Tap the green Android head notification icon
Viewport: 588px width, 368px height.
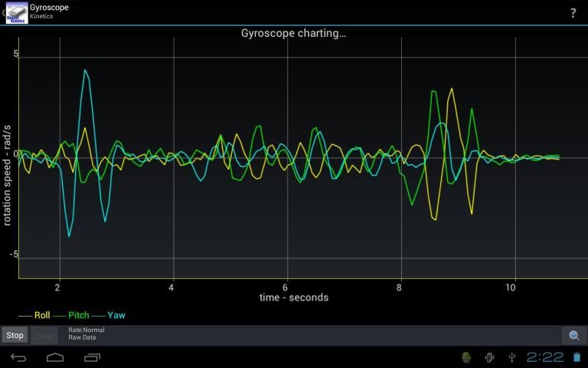(x=465, y=357)
